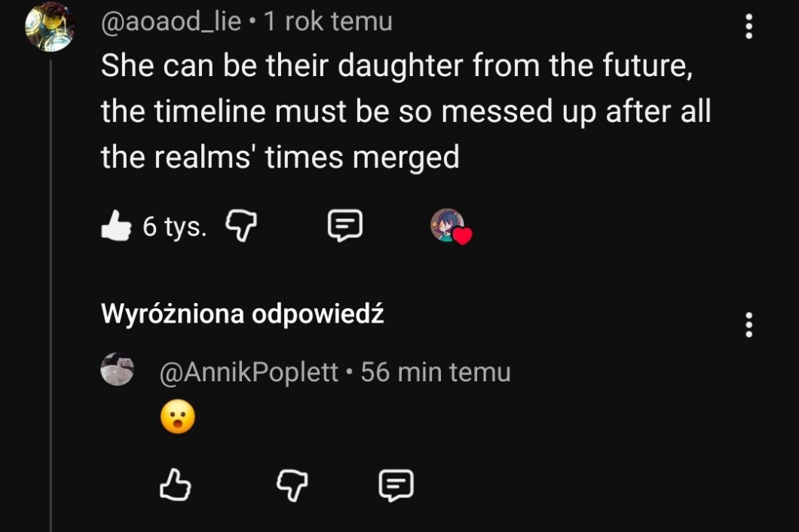This screenshot has height=532, width=799.
Task: Click the '1 rok temu' timestamp
Action: pos(328,22)
